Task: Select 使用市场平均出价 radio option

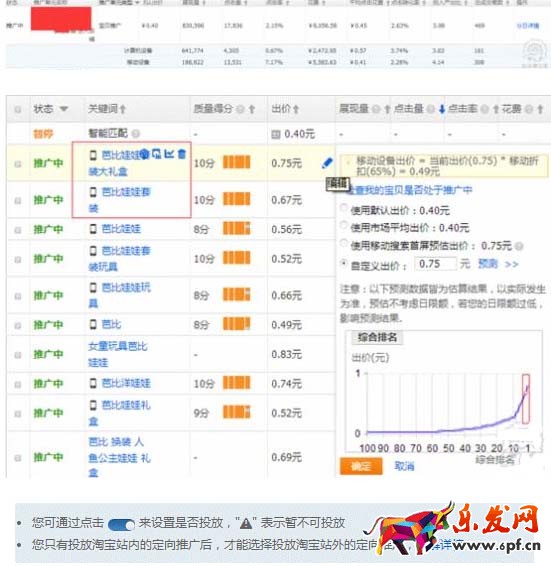Action: (344, 225)
